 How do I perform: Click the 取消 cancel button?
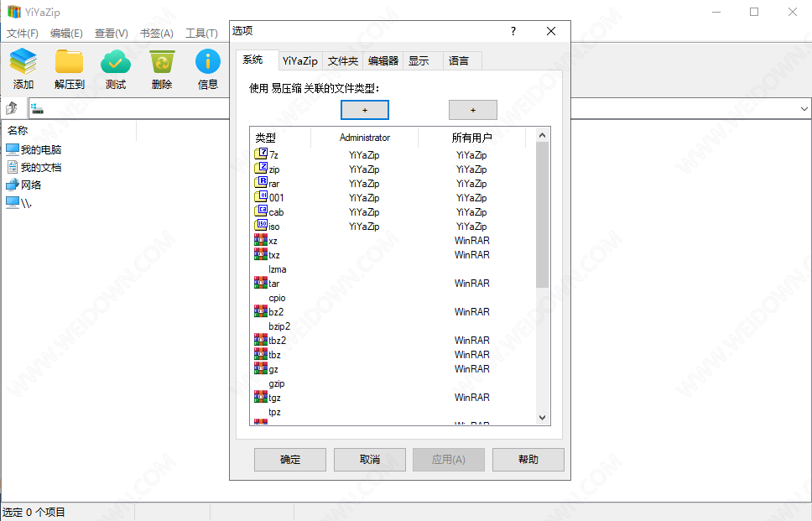370,460
